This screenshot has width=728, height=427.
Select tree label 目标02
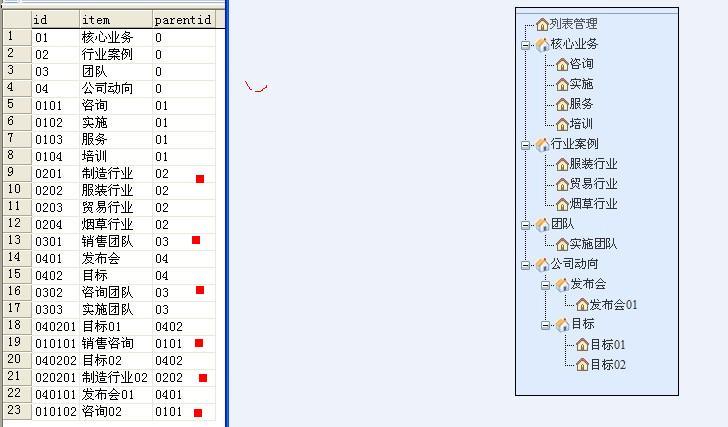pyautogui.click(x=607, y=365)
